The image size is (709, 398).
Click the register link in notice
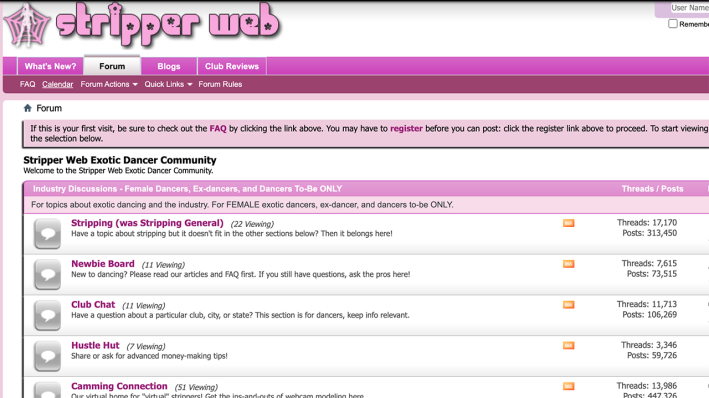pos(406,128)
